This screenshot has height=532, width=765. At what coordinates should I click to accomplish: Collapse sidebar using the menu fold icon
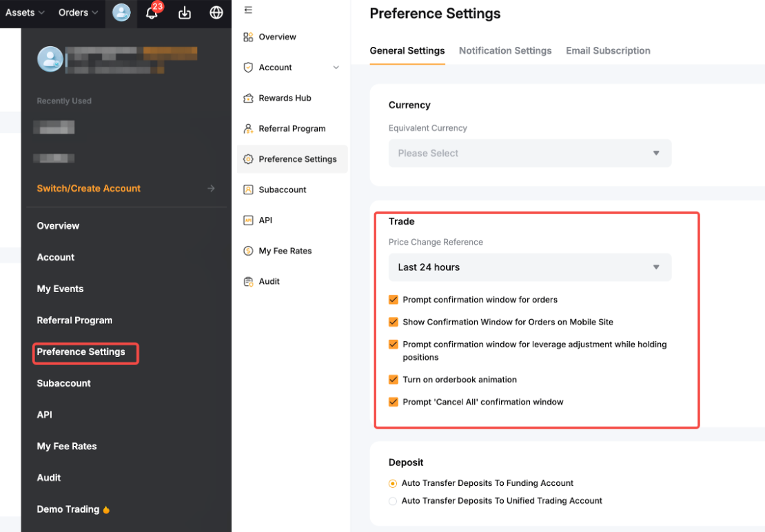(x=248, y=10)
